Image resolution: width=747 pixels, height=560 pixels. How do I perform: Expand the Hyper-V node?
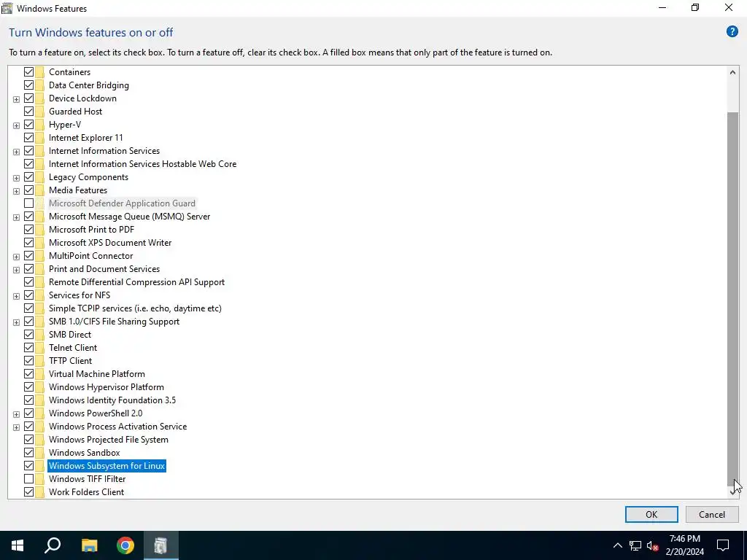[16, 125]
